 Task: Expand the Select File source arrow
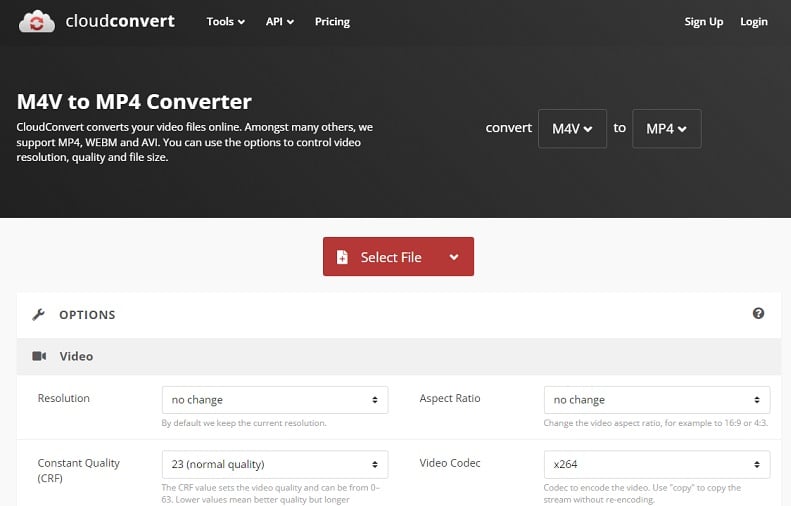click(454, 257)
